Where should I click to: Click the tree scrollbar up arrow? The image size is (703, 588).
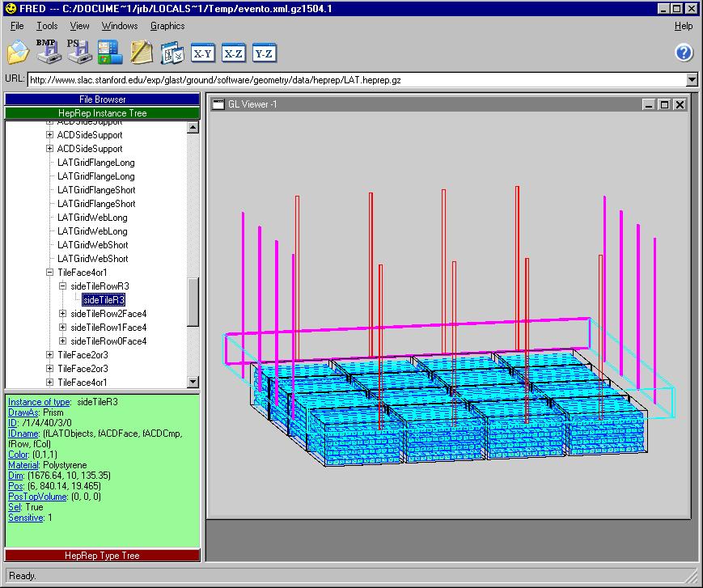193,127
